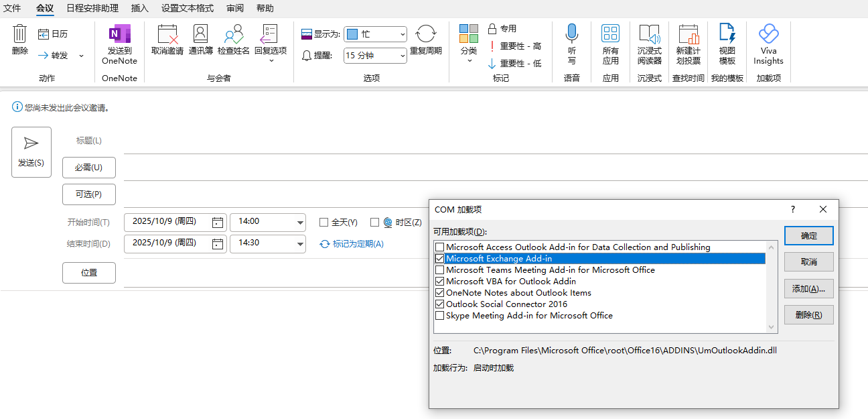Start Dictate (听写) microphone icon

tap(571, 34)
